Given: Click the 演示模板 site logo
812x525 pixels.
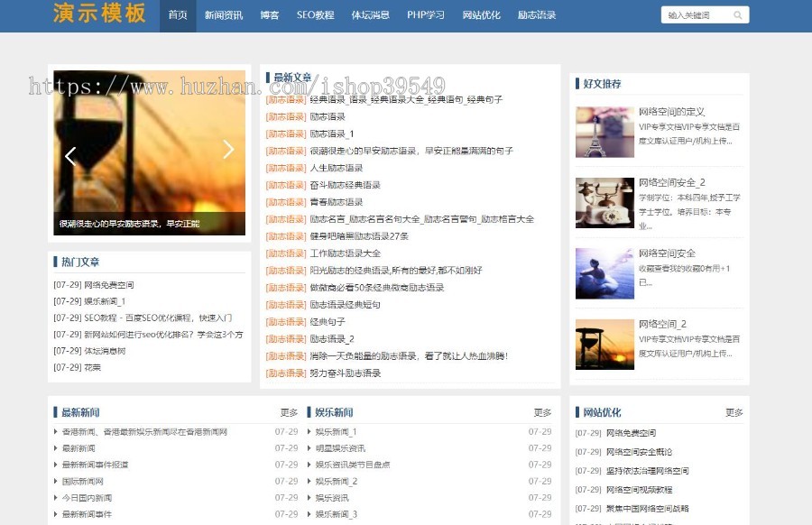Looking at the screenshot, I should 99,14.
